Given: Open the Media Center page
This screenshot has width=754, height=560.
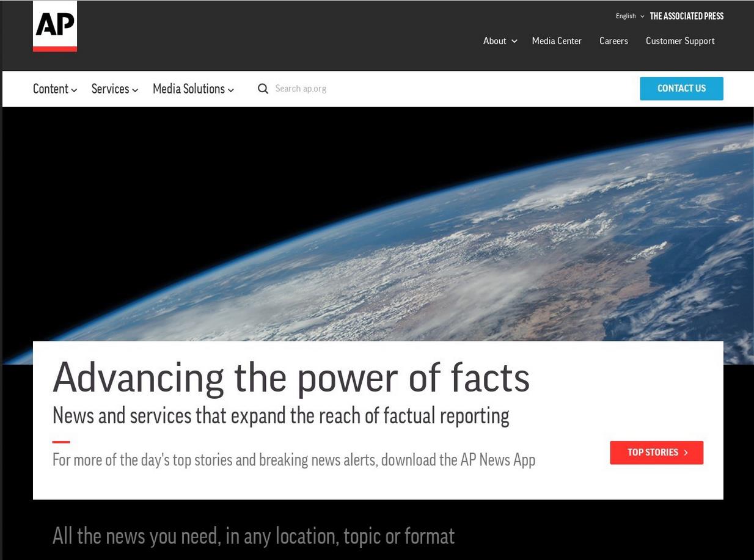Looking at the screenshot, I should tap(557, 41).
